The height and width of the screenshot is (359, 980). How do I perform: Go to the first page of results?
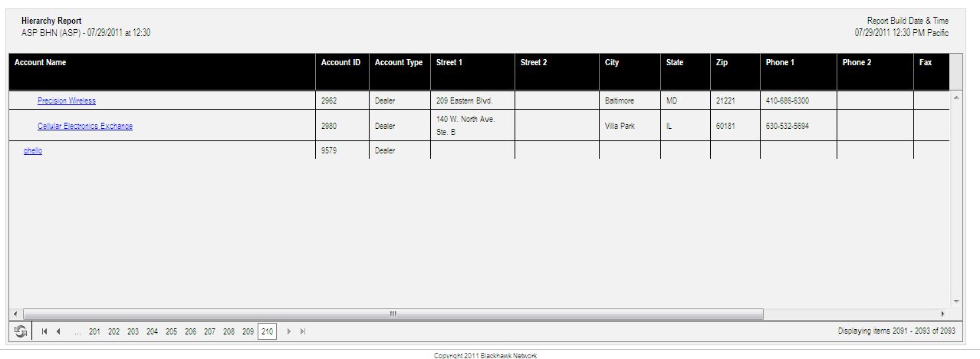(x=44, y=331)
